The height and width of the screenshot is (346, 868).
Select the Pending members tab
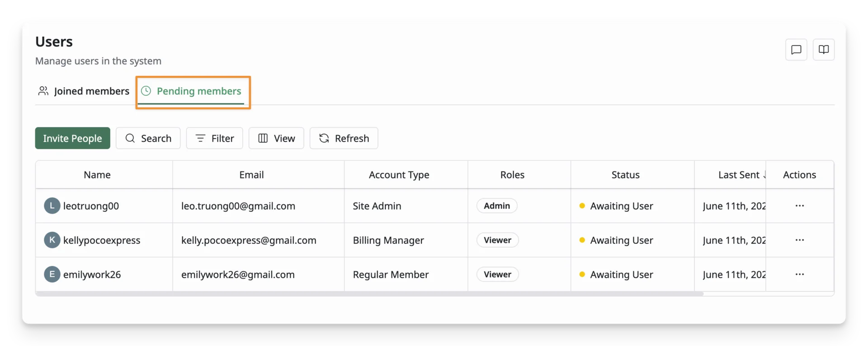pos(191,91)
